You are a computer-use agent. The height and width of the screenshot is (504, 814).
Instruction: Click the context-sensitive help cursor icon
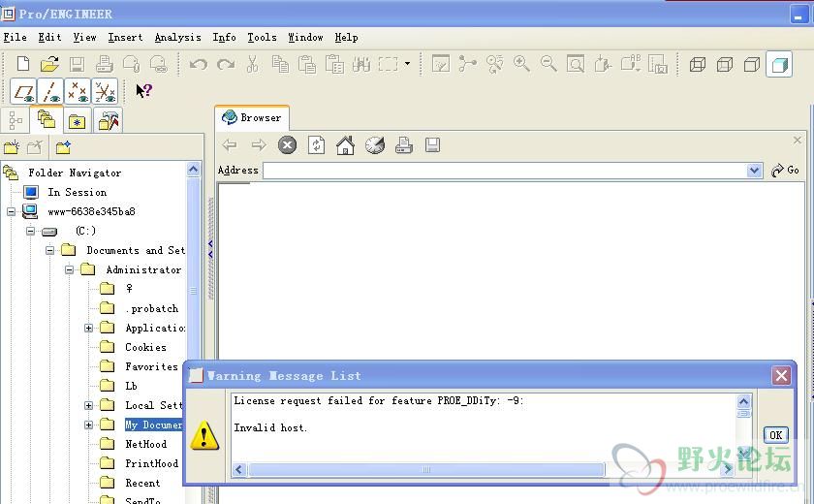(x=143, y=91)
